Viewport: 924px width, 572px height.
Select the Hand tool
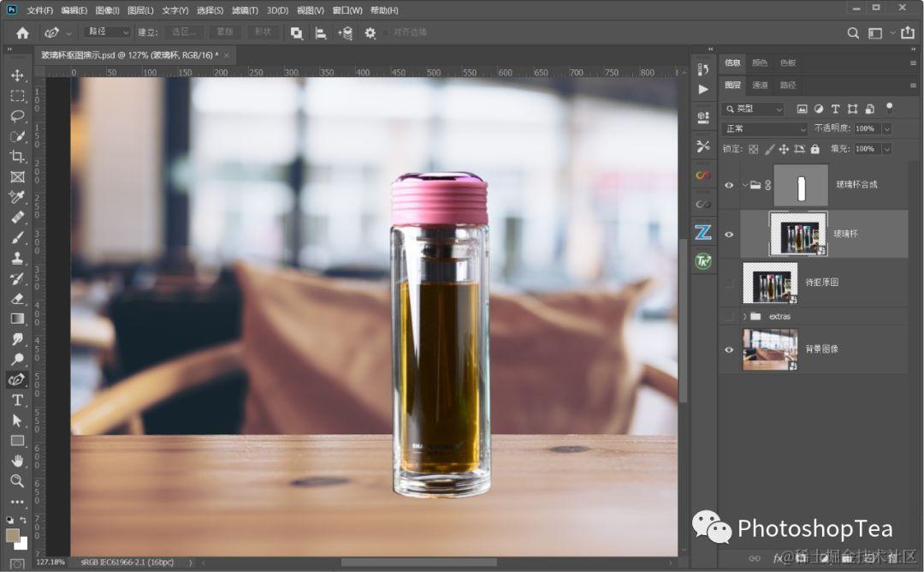click(17, 461)
